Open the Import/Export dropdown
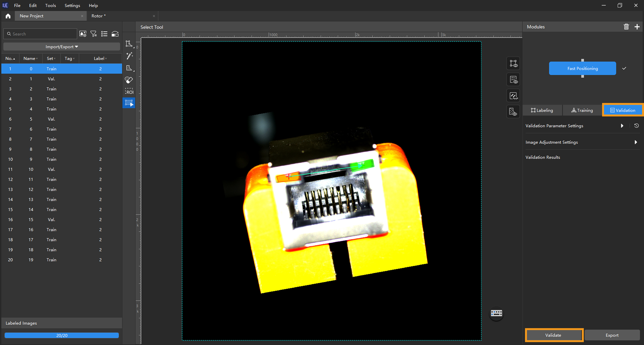Image resolution: width=644 pixels, height=345 pixels. (x=61, y=47)
